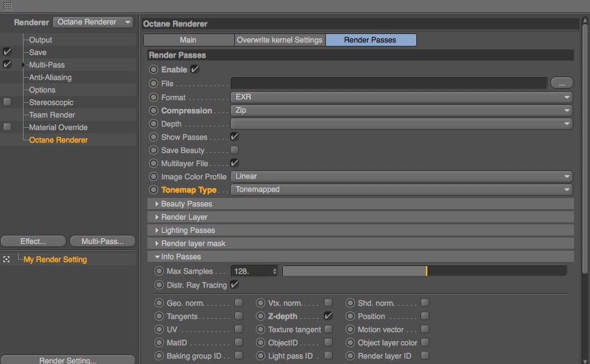The image size is (590, 364).
Task: Click the animation dot next to Multilayer File
Action: pos(154,163)
